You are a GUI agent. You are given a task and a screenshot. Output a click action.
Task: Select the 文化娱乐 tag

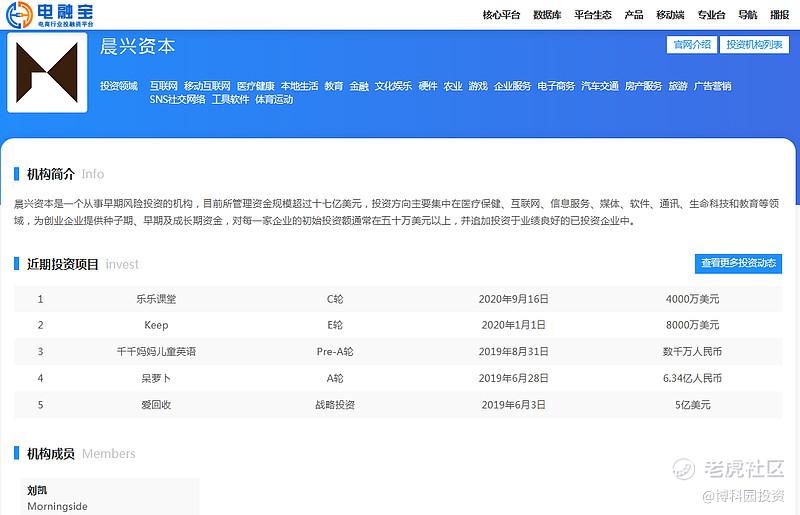click(393, 86)
